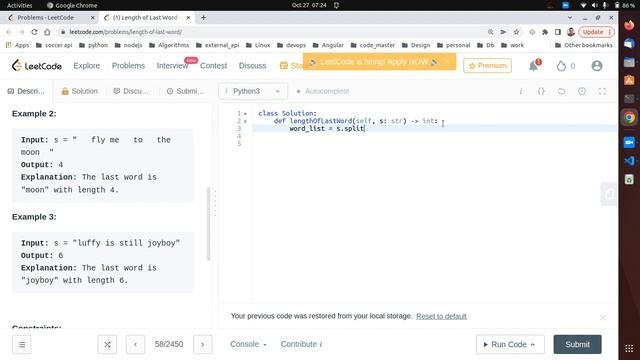Open the Interview nav item
Image resolution: width=640 pixels, height=360 pixels.
pyautogui.click(x=172, y=66)
